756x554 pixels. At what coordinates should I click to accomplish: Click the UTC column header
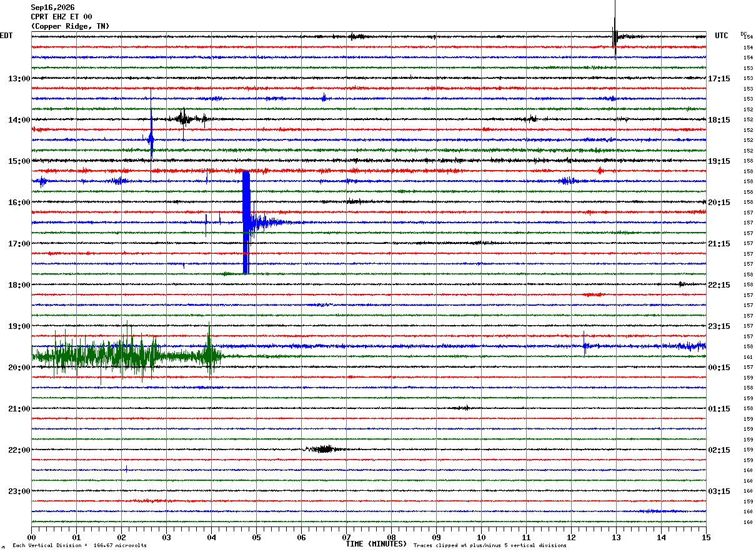[x=722, y=36]
